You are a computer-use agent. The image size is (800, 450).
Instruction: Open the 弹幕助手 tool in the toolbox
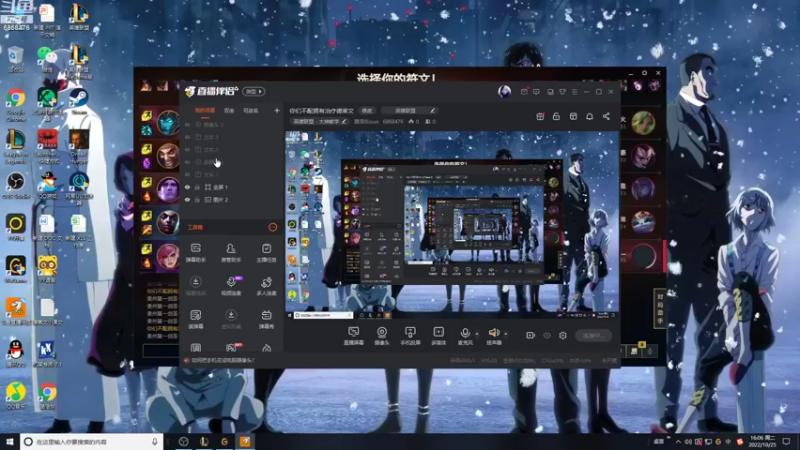coord(195,253)
